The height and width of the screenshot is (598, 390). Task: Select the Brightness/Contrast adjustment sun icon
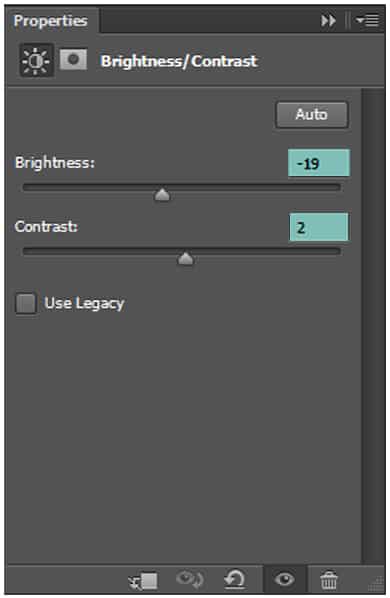tap(36, 61)
